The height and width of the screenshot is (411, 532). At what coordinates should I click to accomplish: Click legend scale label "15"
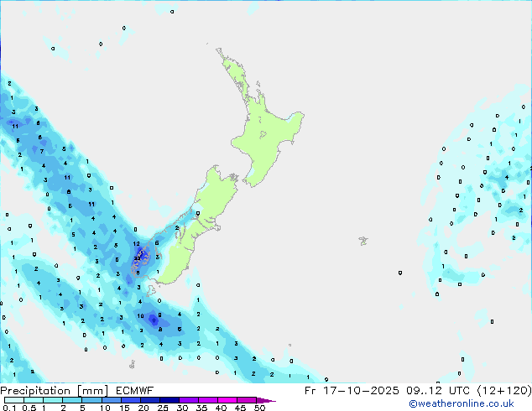click(x=124, y=408)
